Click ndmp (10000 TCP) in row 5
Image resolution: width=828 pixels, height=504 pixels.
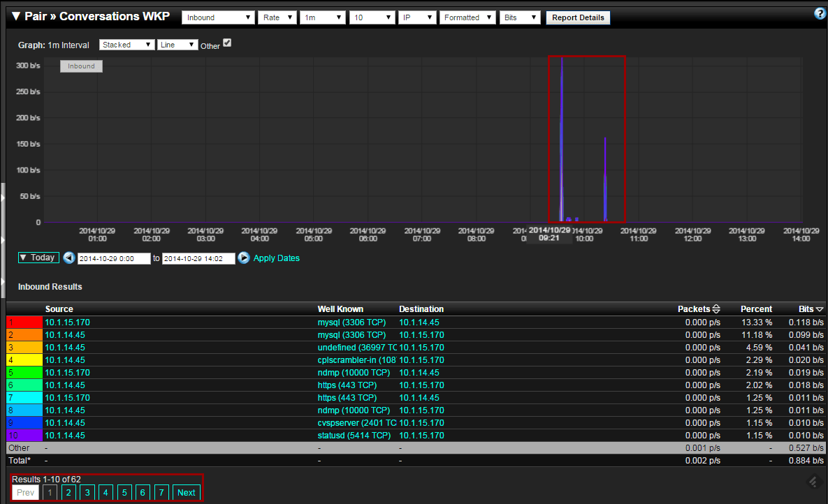[354, 373]
